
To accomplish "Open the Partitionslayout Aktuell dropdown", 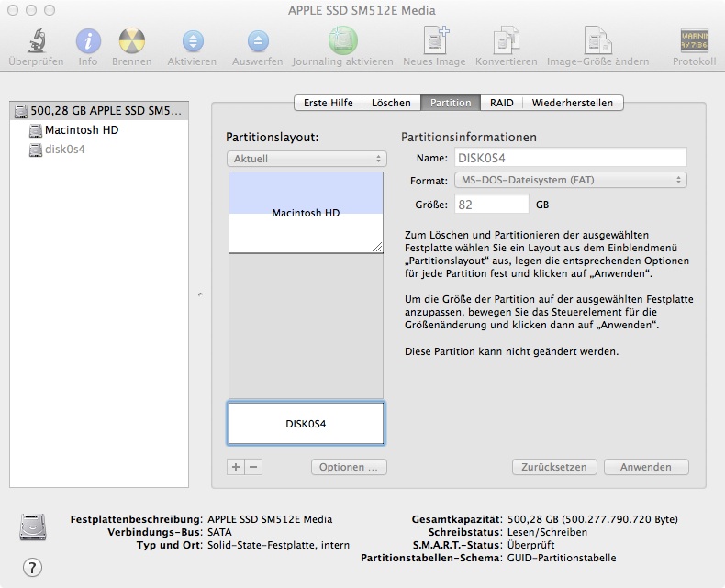I will (307, 159).
